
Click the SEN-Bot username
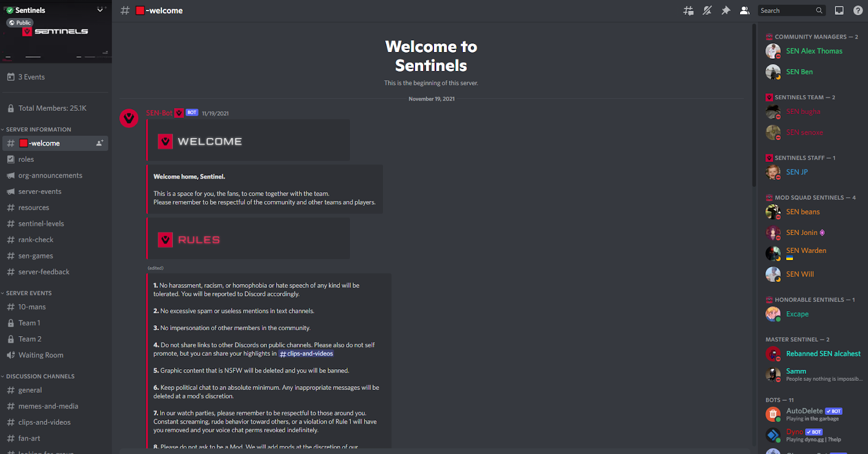click(159, 113)
